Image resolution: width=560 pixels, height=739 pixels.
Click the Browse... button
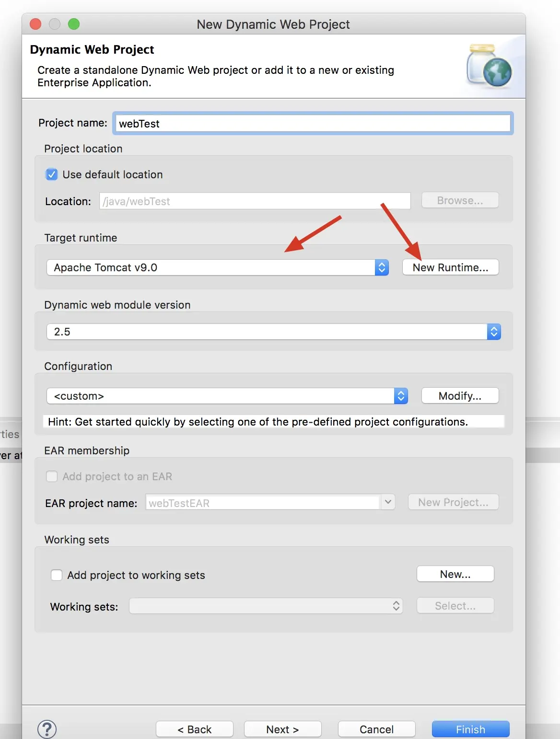[x=460, y=200]
